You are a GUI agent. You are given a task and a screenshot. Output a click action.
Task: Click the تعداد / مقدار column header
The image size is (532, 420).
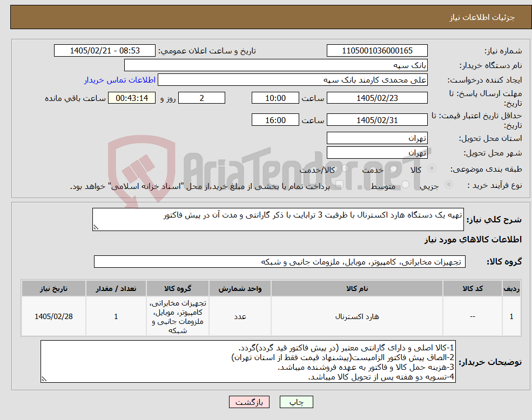tap(116, 289)
